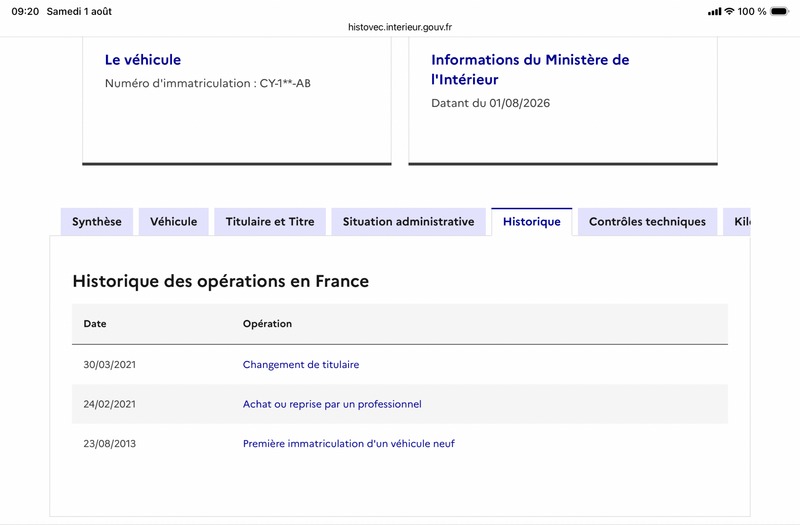Image resolution: width=800 pixels, height=525 pixels.
Task: Click the Le véhicule card heading
Action: tap(143, 60)
